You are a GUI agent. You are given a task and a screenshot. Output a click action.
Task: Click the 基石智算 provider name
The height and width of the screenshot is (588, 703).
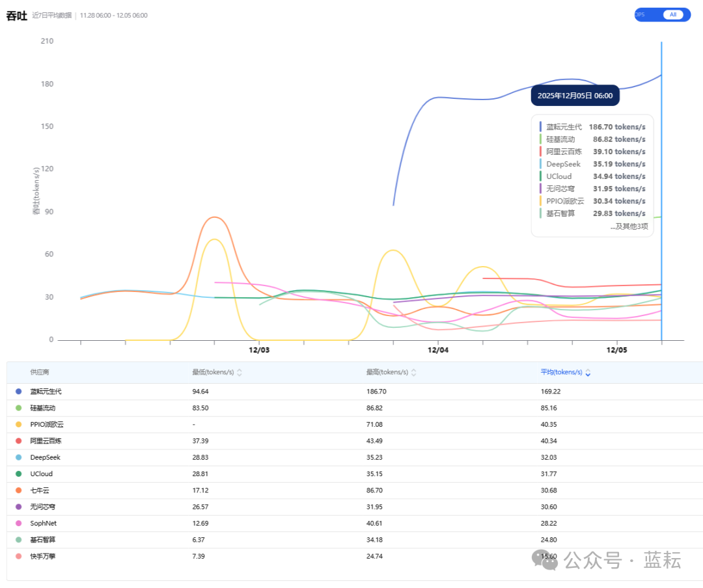43,540
